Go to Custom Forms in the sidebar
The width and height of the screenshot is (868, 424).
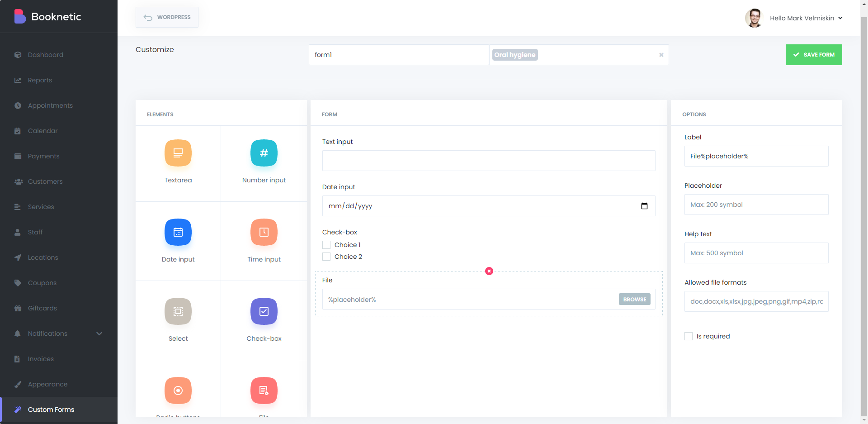[51, 410]
